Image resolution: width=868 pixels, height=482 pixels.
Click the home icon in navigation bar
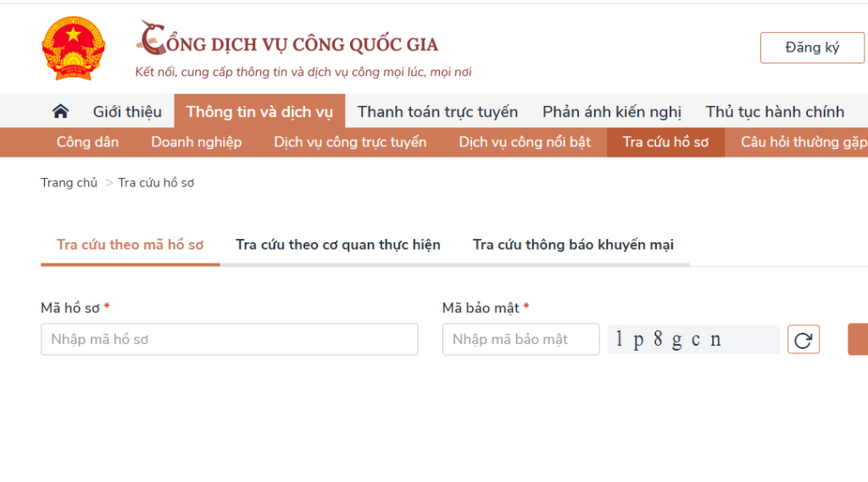[60, 112]
